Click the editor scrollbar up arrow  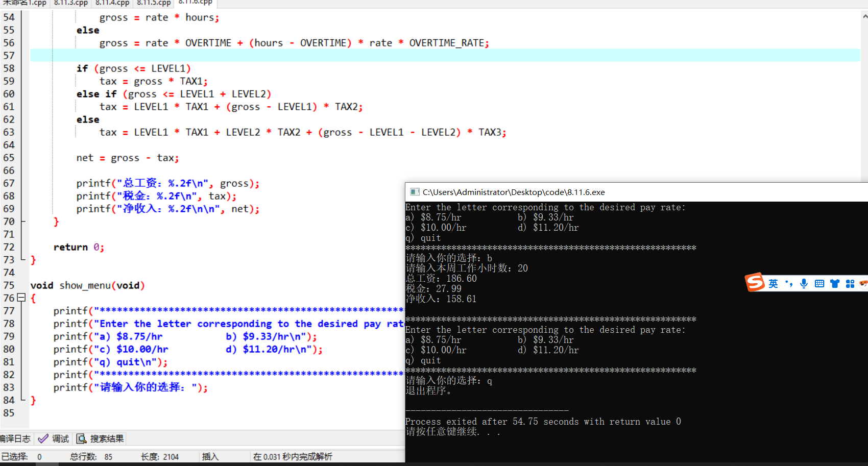point(864,16)
